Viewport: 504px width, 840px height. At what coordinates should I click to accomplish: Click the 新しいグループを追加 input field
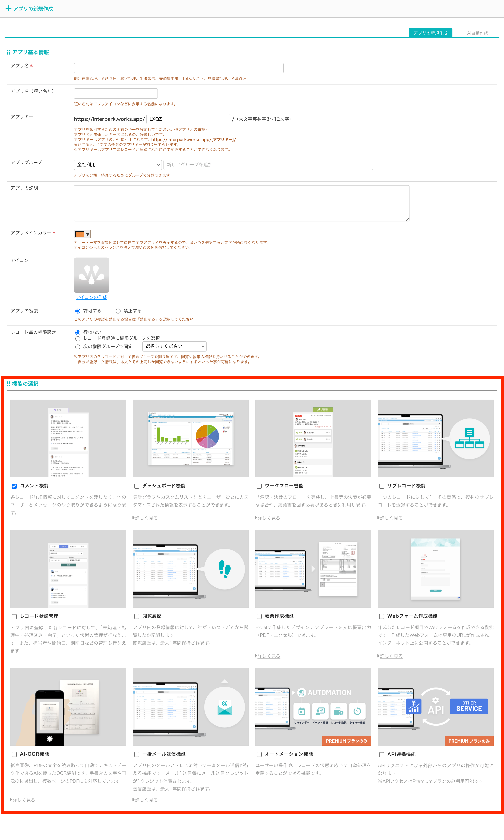pos(268,165)
